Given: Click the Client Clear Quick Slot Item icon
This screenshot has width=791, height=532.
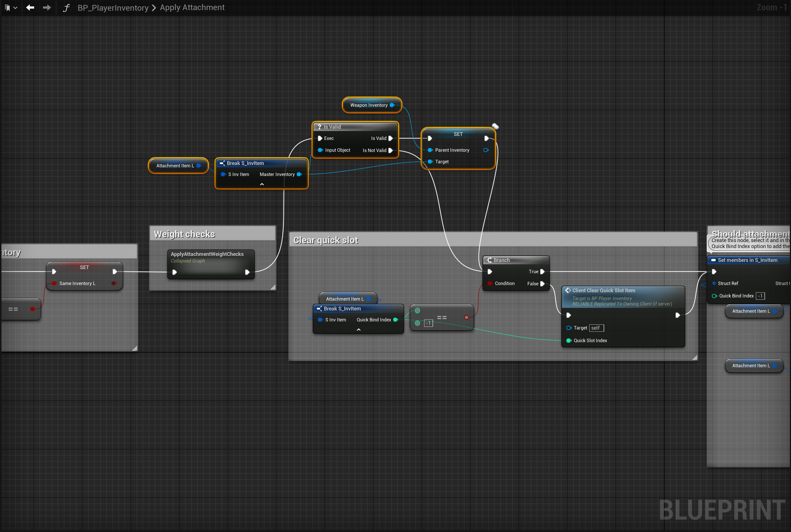Looking at the screenshot, I should click(568, 291).
